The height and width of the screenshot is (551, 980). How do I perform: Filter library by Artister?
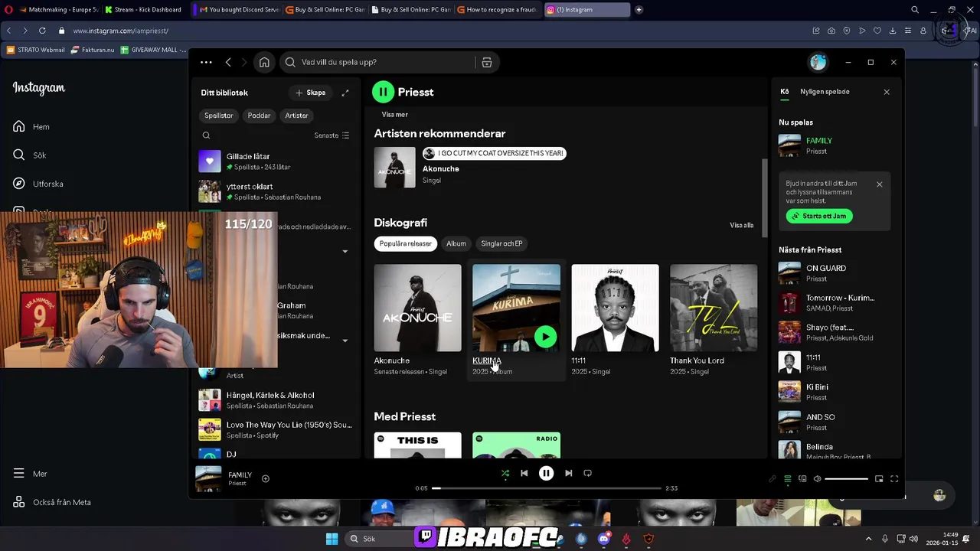click(x=296, y=116)
